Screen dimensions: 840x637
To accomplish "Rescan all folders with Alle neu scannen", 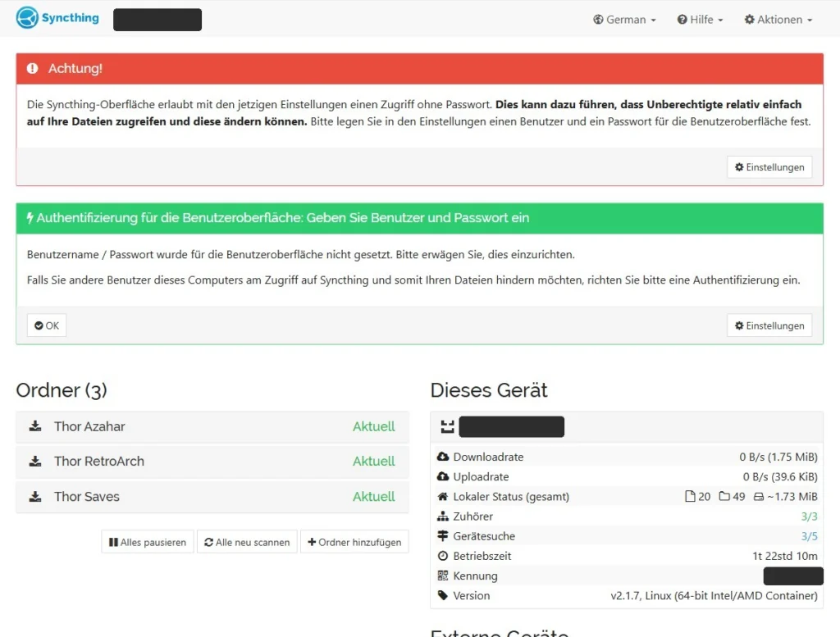I will tap(247, 542).
